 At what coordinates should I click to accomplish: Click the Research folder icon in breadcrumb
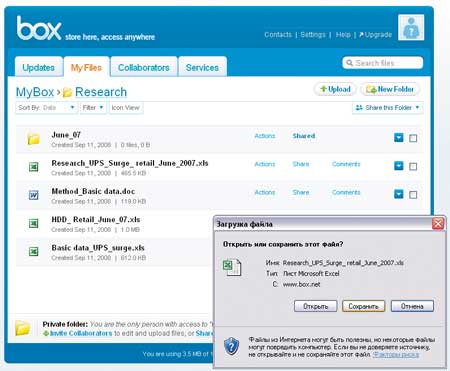click(x=67, y=92)
